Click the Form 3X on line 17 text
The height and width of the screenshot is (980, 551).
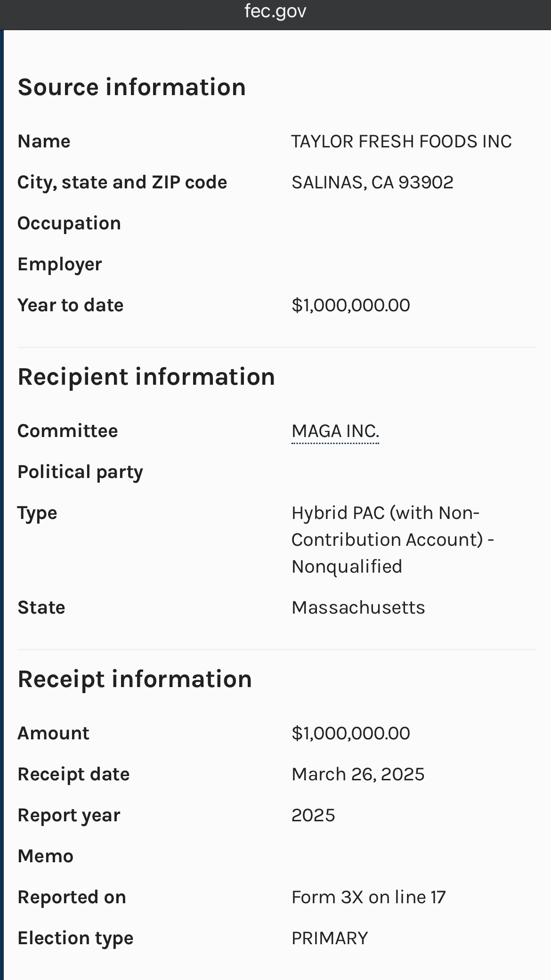[368, 897]
